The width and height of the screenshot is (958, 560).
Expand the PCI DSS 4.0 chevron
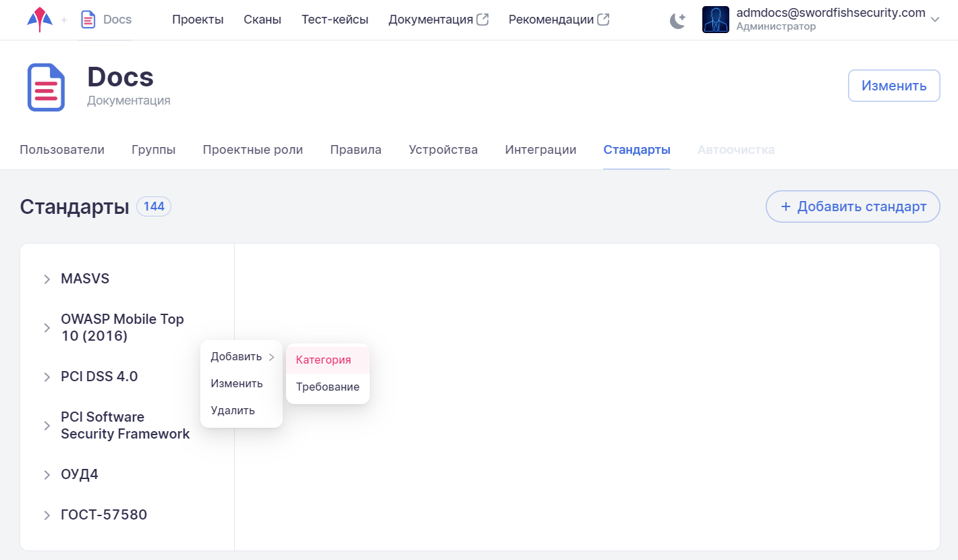(47, 377)
